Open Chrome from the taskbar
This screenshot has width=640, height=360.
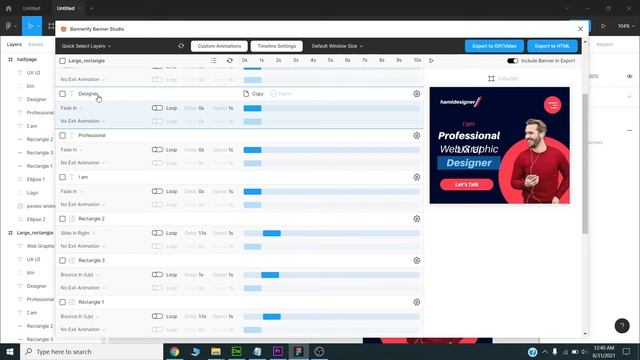pyautogui.click(x=175, y=351)
